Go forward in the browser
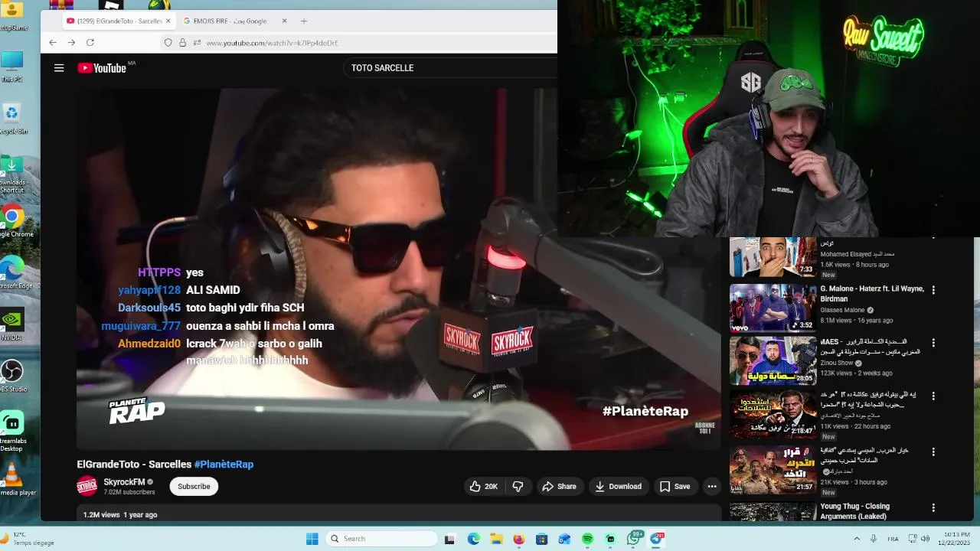 coord(71,43)
